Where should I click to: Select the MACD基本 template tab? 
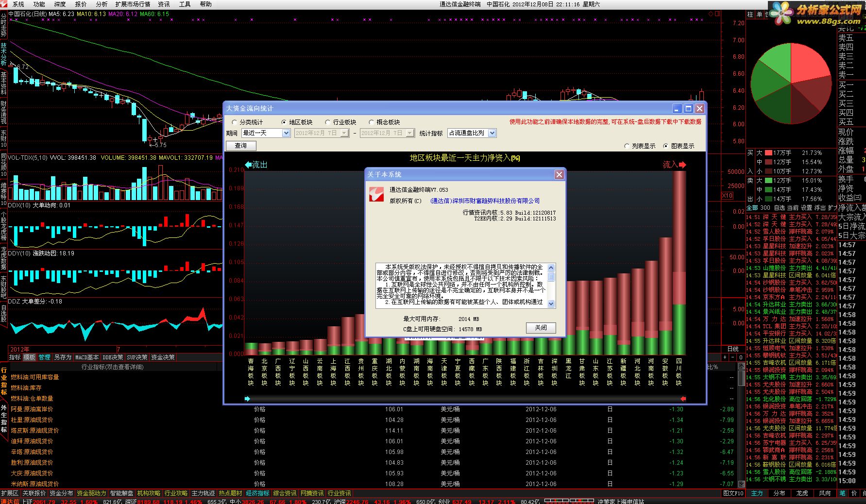(87, 357)
